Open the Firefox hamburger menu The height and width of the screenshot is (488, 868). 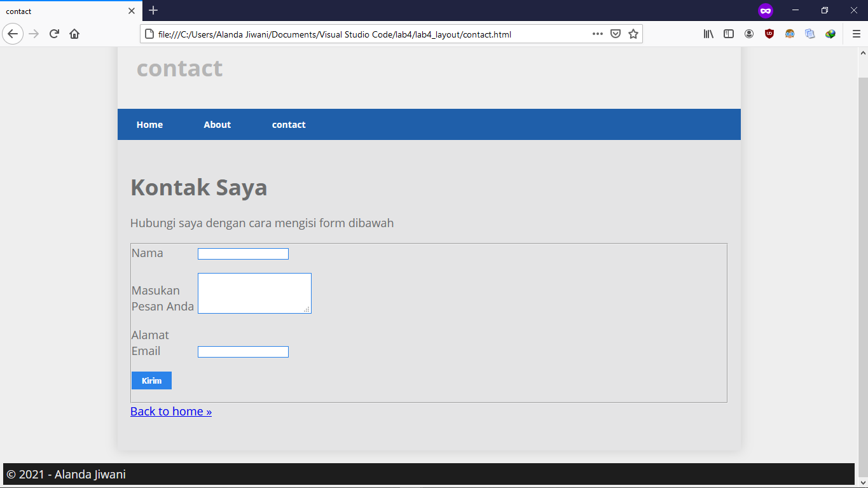tap(857, 34)
